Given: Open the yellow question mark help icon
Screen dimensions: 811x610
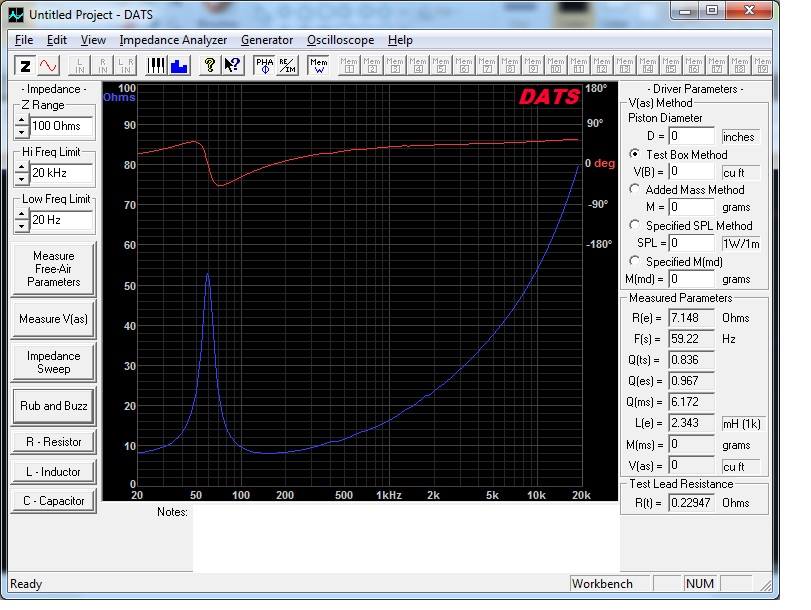Looking at the screenshot, I should 209,66.
